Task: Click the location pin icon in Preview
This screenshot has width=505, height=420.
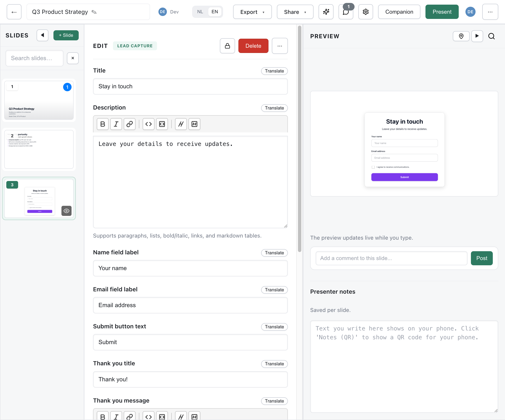Action: point(461,36)
